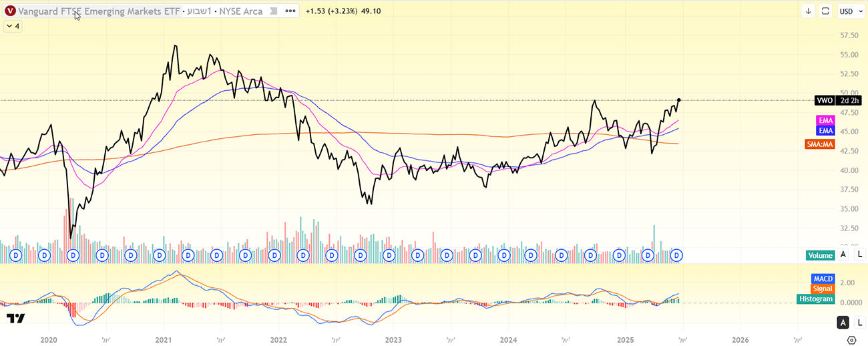This screenshot has height=346, width=868.
Task: Click the 42.50 price axis value
Action: pos(849,151)
